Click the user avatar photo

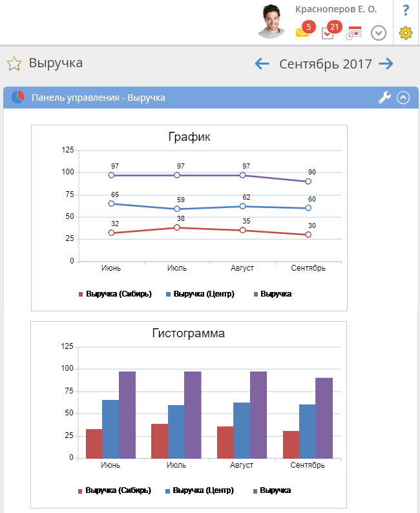point(271,21)
